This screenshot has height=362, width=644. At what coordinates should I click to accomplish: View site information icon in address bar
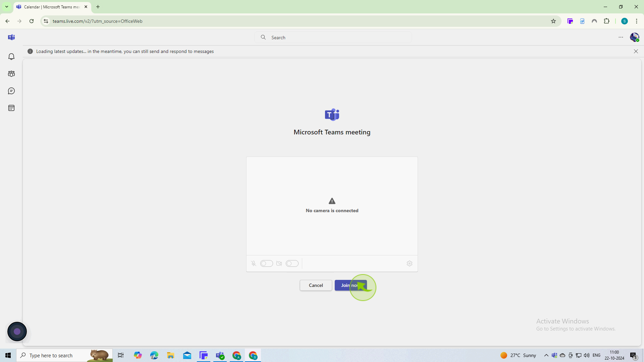pos(46,21)
